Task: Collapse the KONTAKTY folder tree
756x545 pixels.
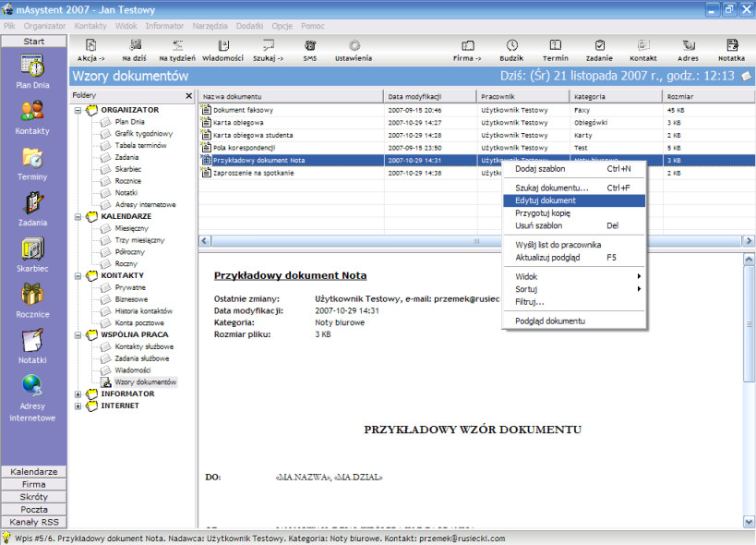Action: (78, 276)
